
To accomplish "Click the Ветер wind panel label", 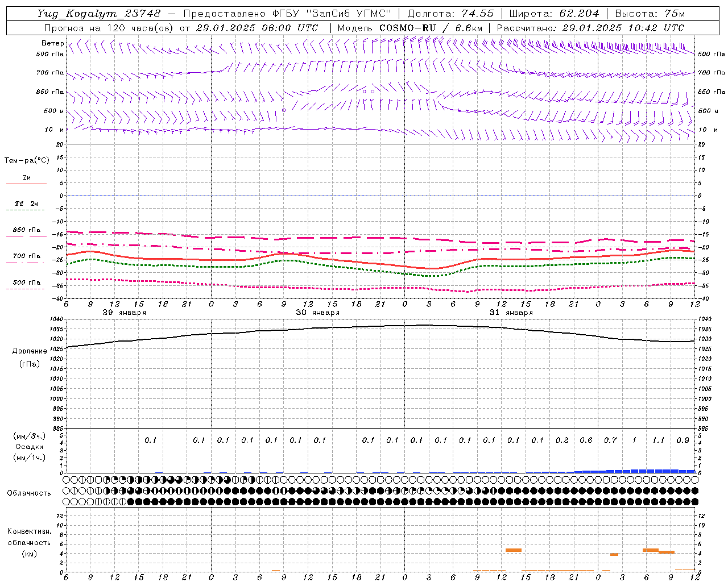I will tap(53, 43).
